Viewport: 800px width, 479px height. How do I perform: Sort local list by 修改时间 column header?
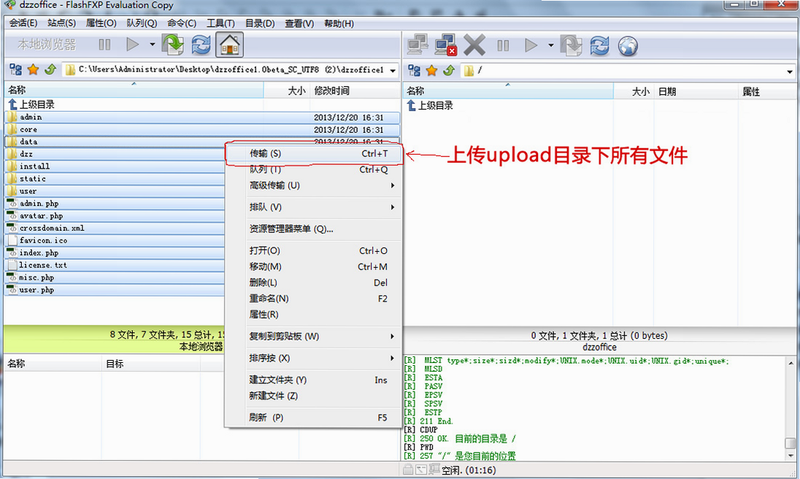pos(355,91)
